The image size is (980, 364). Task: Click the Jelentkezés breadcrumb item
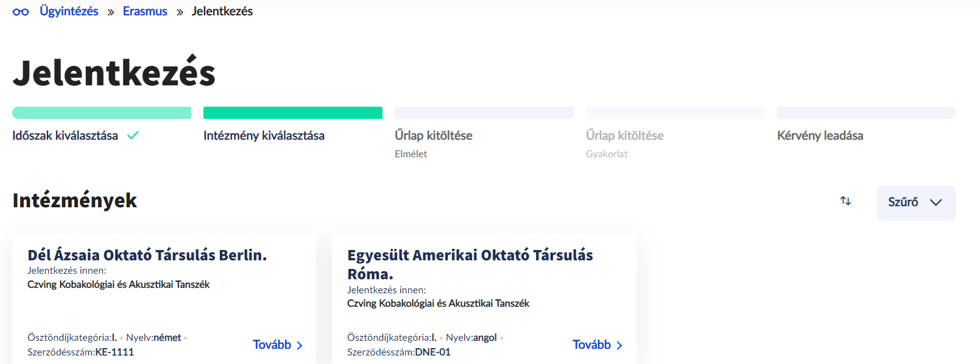click(222, 11)
